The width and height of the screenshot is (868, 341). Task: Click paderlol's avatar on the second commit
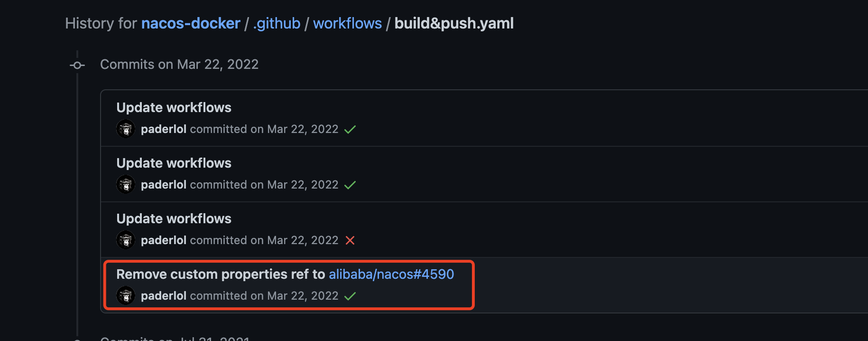(x=125, y=184)
